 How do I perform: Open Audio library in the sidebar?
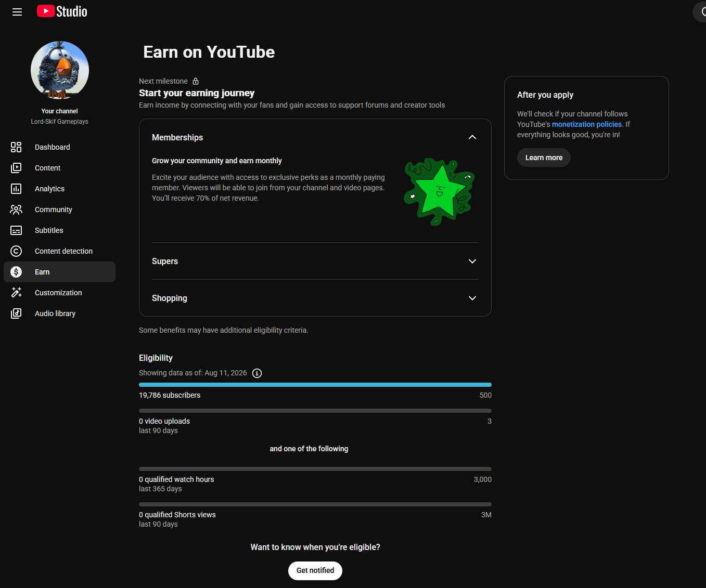(x=59, y=313)
